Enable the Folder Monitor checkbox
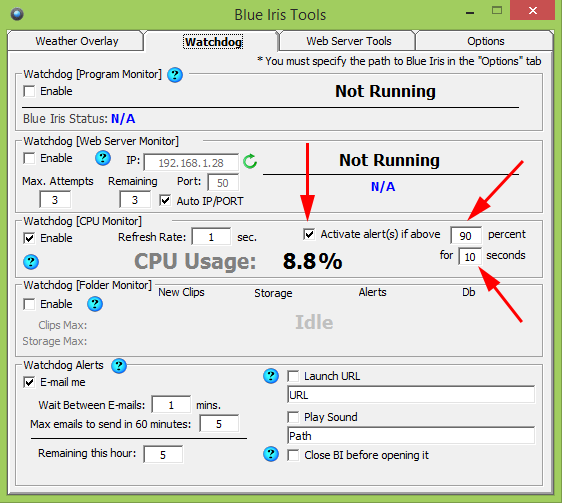This screenshot has height=503, width=562. 29,304
